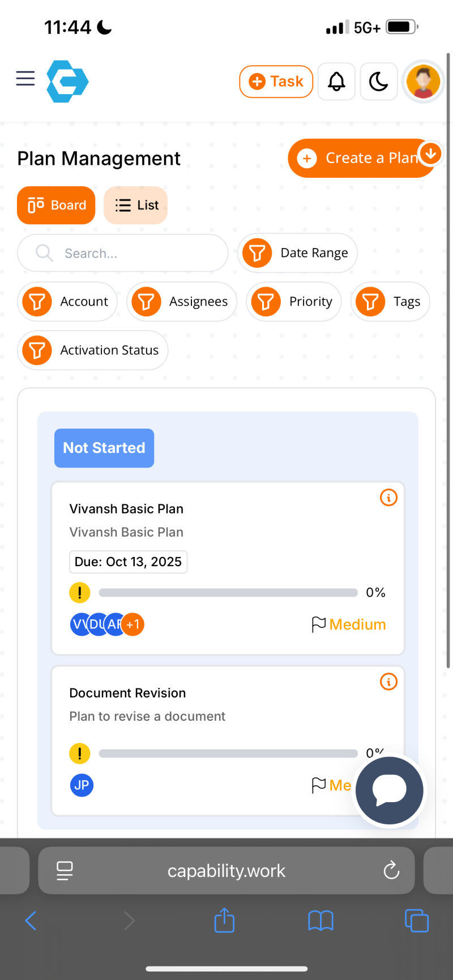Click the warning icon on Document Revision card

[x=79, y=754]
